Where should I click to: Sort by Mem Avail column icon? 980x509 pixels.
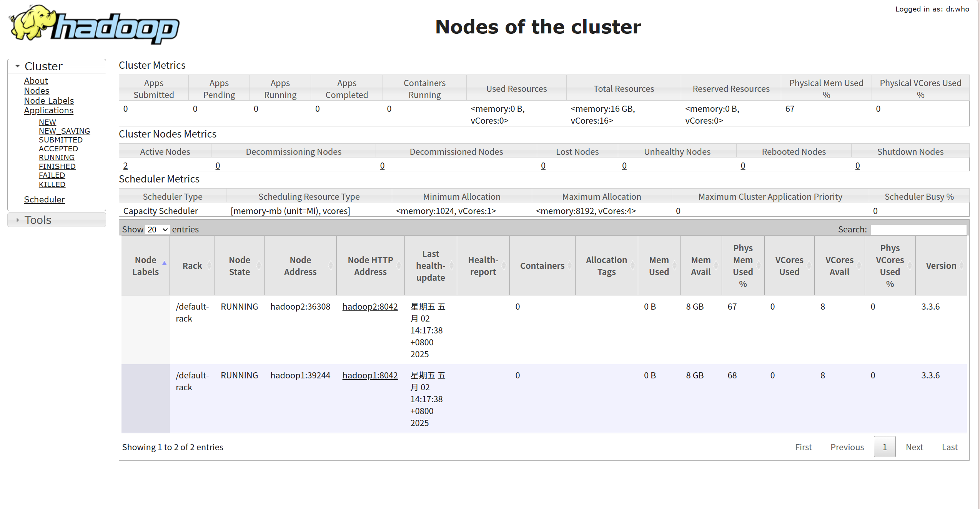coord(716,265)
